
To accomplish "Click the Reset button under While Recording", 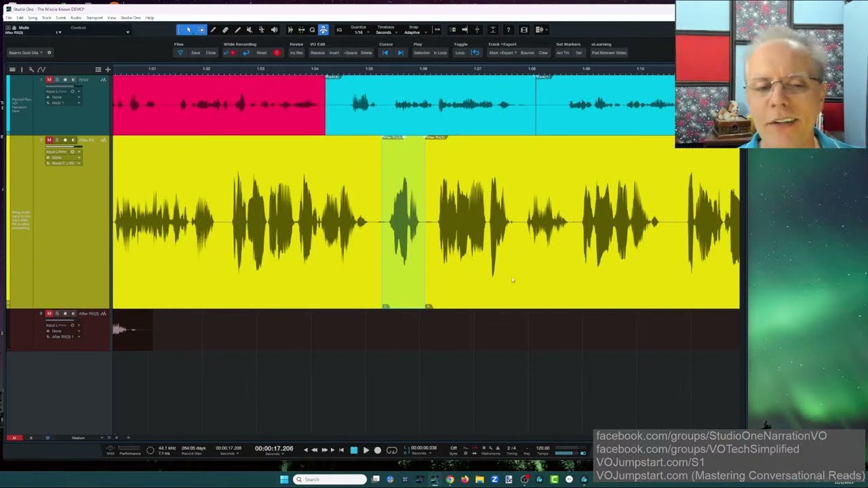I will tap(262, 53).
